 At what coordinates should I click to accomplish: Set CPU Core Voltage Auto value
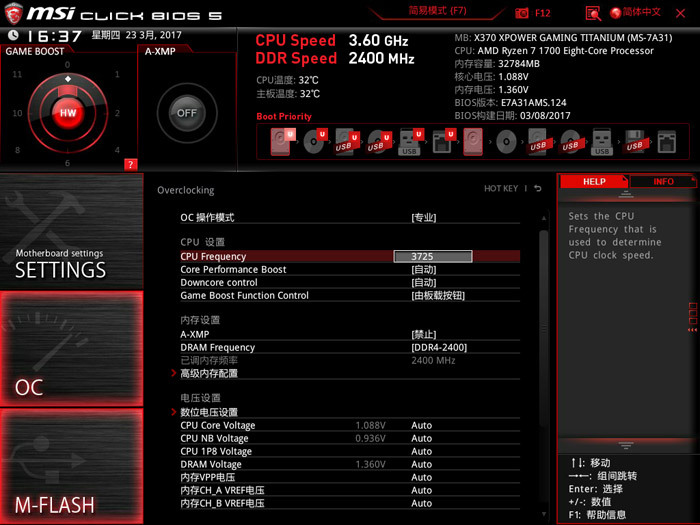click(x=421, y=425)
